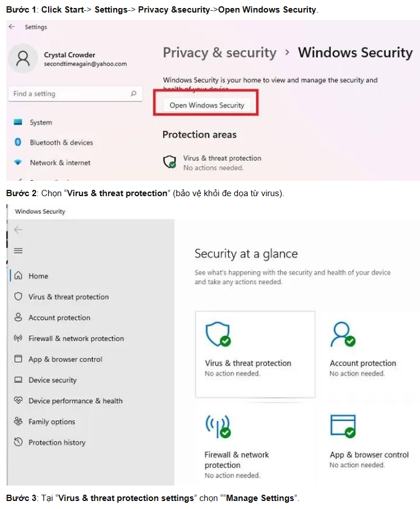Click the Privacy & security breadcrumb

coord(219,53)
